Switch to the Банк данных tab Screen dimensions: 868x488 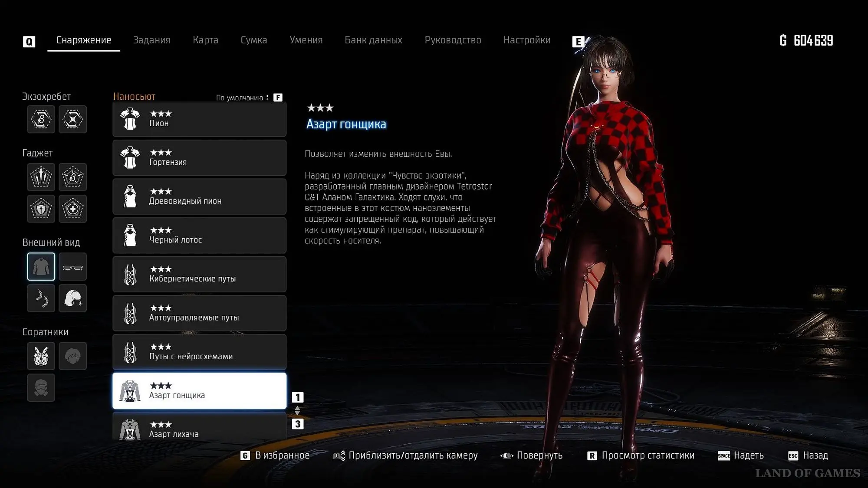pos(373,40)
